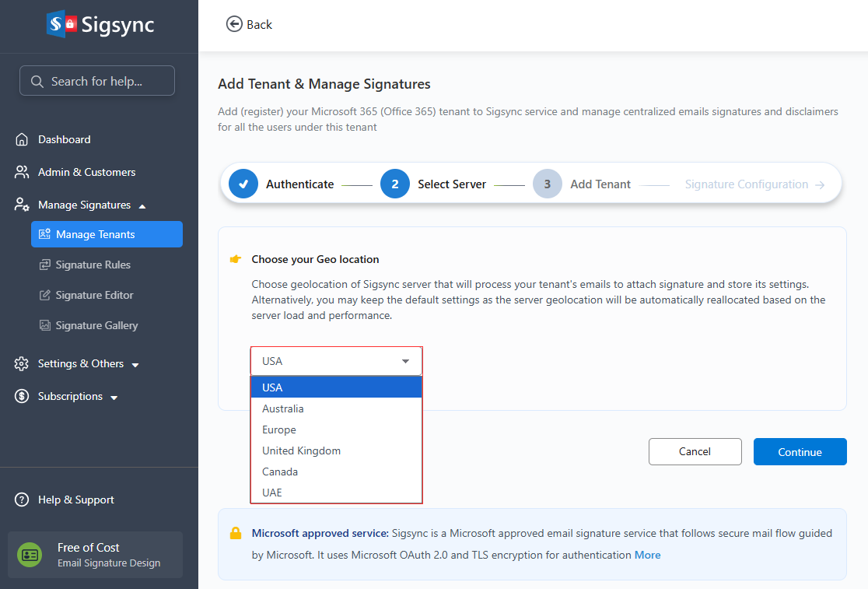Viewport: 868px width, 589px height.
Task: Pick UAE in the geolocation list
Action: tap(337, 493)
